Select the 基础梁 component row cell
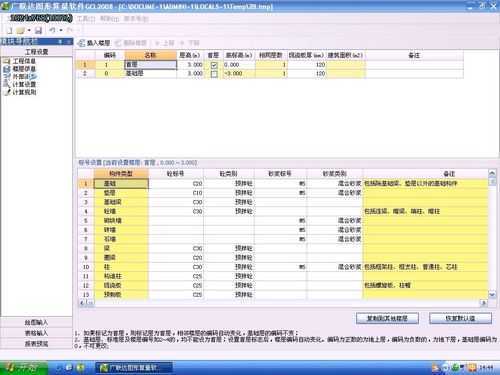 coord(121,202)
